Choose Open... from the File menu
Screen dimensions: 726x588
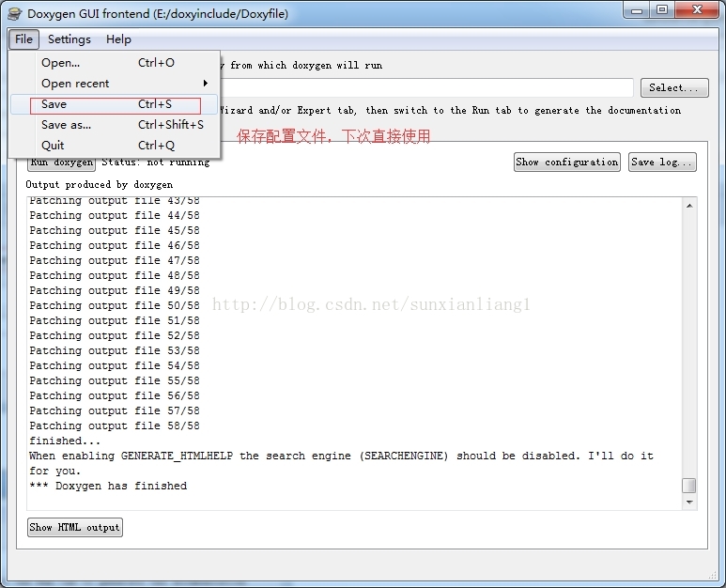point(114,63)
